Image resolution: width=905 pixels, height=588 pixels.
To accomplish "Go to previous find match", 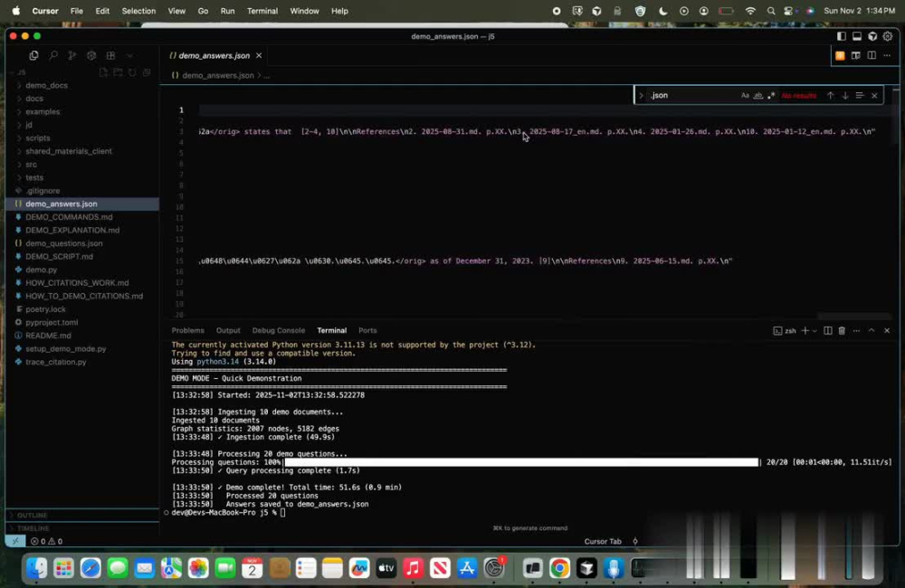I will click(831, 95).
